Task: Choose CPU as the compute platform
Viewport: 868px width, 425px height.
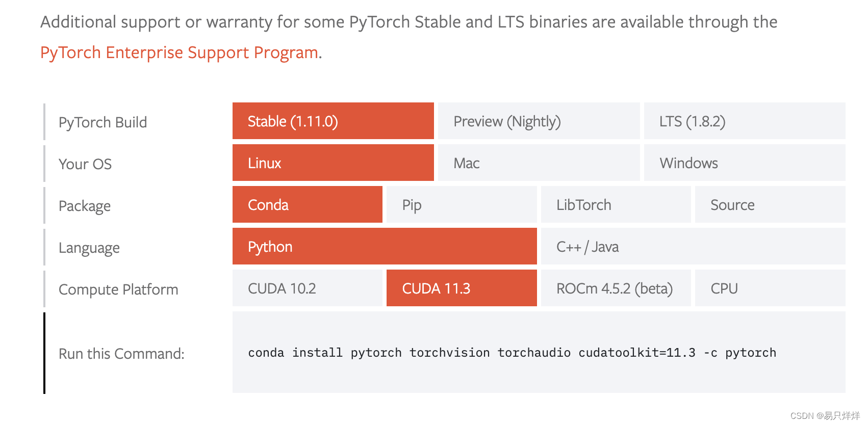Action: [770, 288]
